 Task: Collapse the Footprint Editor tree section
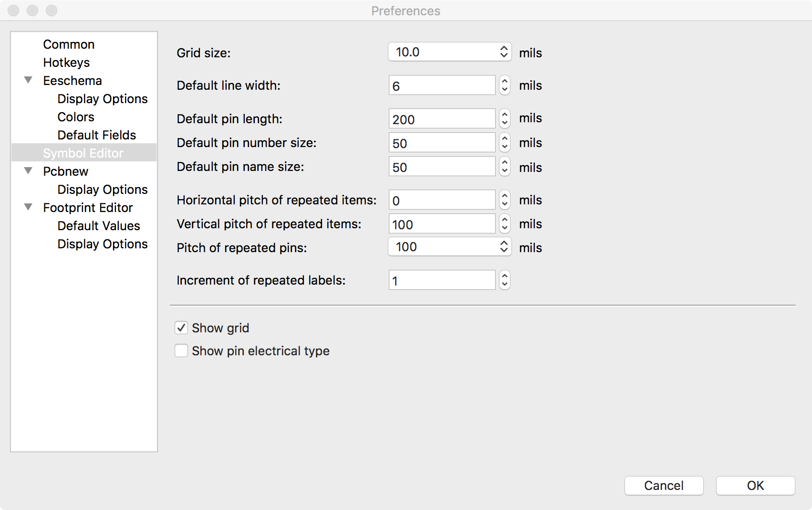(x=29, y=207)
